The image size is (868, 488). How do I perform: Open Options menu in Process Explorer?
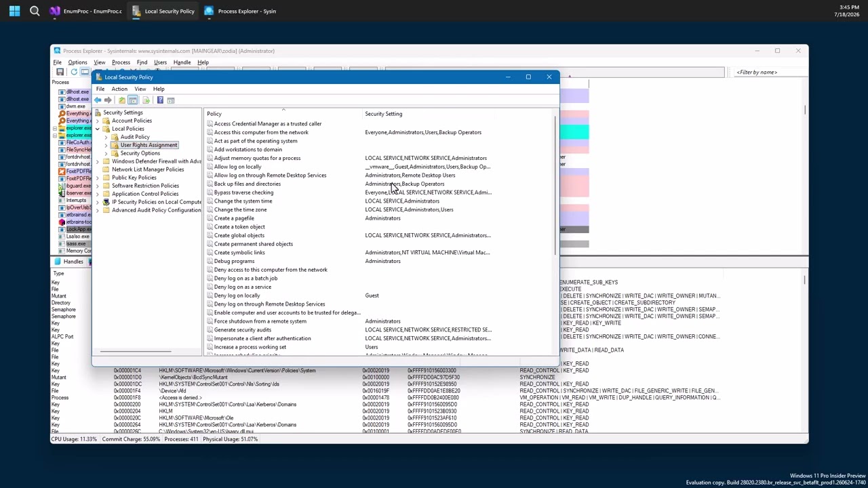coord(77,62)
